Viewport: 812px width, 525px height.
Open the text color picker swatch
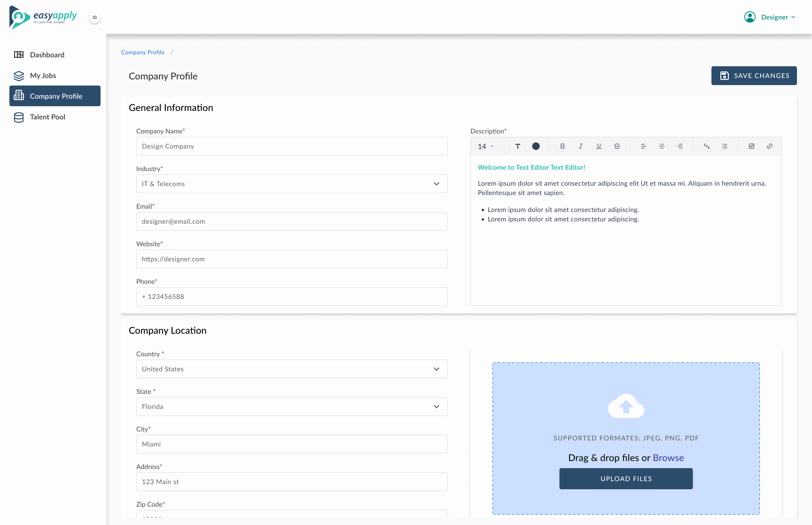point(536,146)
